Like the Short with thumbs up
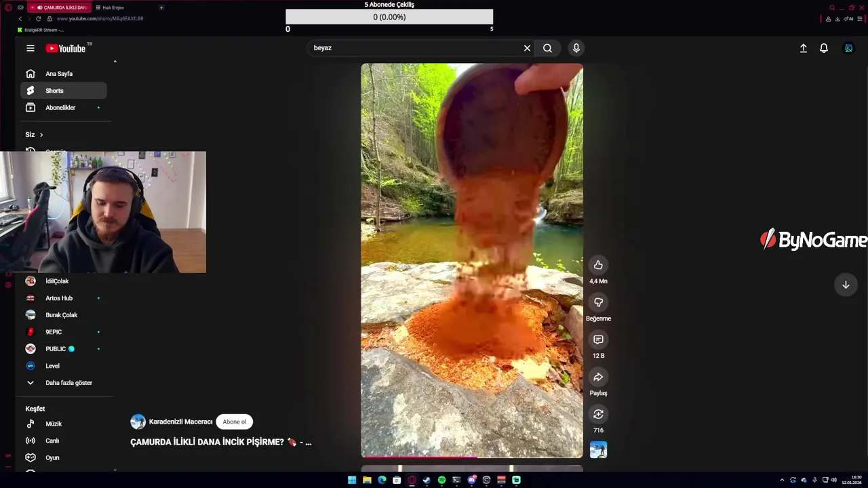Image resolution: width=868 pixels, height=488 pixels. (598, 265)
